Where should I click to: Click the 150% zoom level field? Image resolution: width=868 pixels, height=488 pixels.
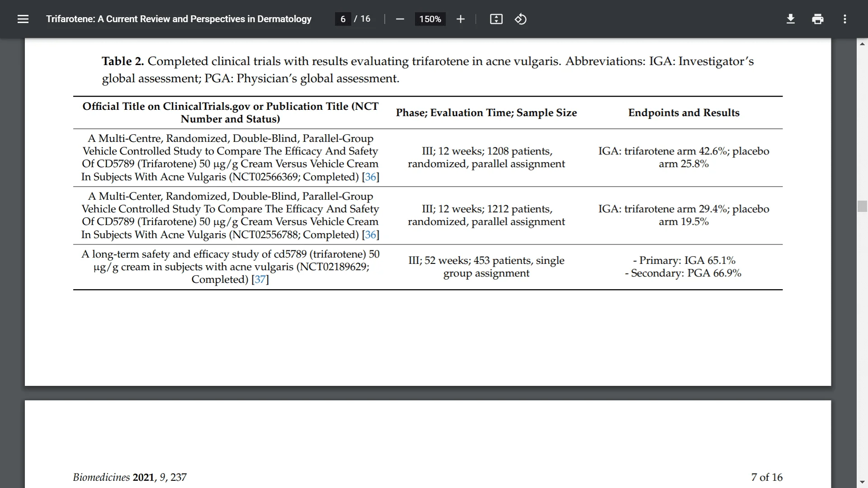pos(430,19)
